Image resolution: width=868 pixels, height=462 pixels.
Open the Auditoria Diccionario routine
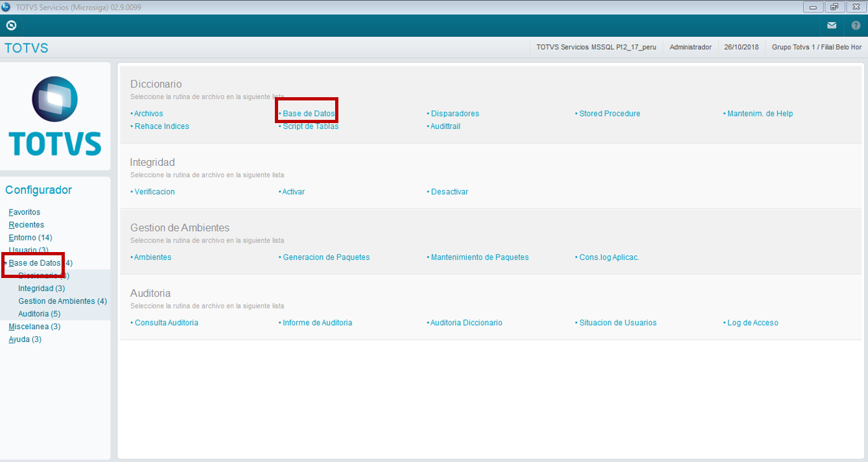pyautogui.click(x=466, y=323)
